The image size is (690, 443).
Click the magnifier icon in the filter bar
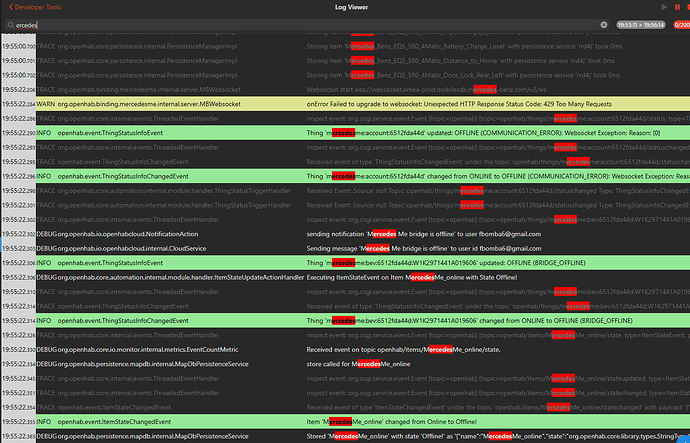(11, 25)
